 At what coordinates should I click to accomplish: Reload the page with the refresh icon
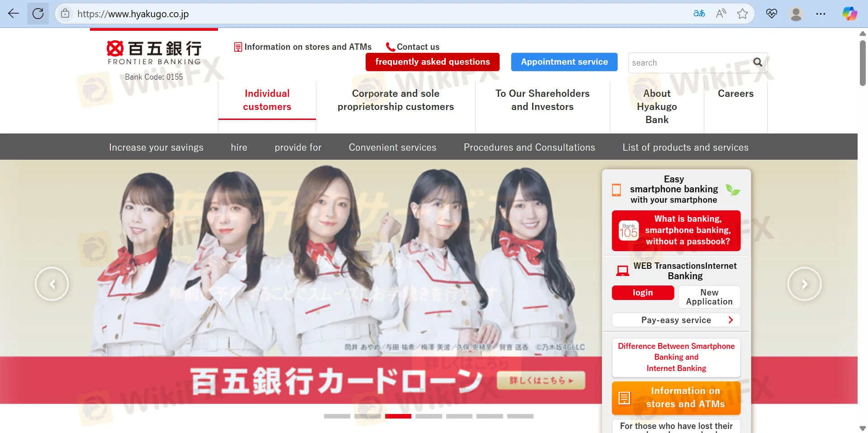click(x=38, y=14)
